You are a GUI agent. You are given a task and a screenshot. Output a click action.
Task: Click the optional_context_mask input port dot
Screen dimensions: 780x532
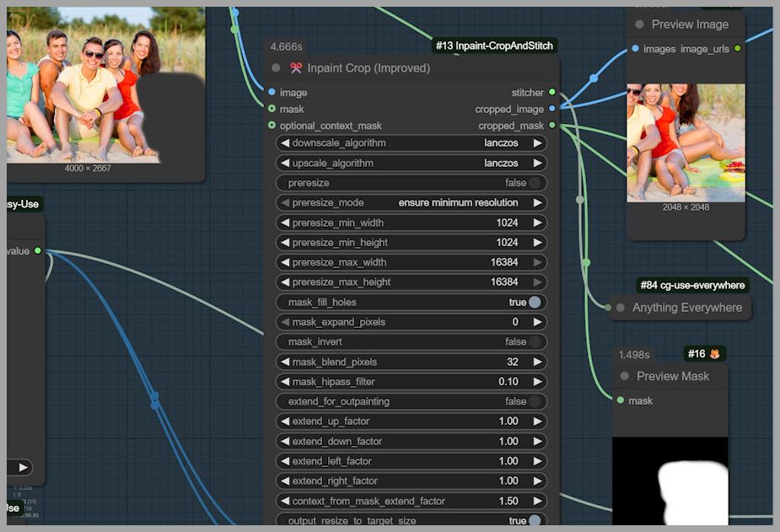click(272, 126)
